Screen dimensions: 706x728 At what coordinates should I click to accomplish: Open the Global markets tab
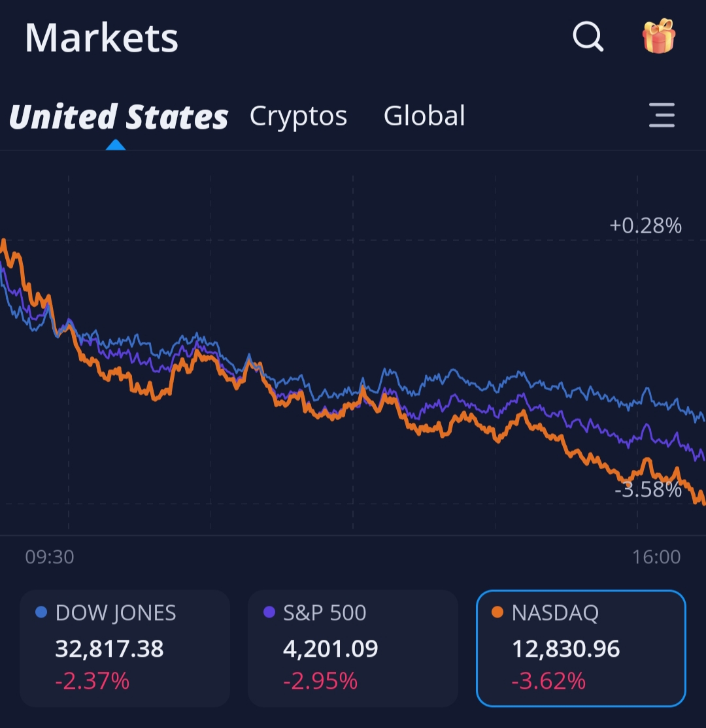424,116
